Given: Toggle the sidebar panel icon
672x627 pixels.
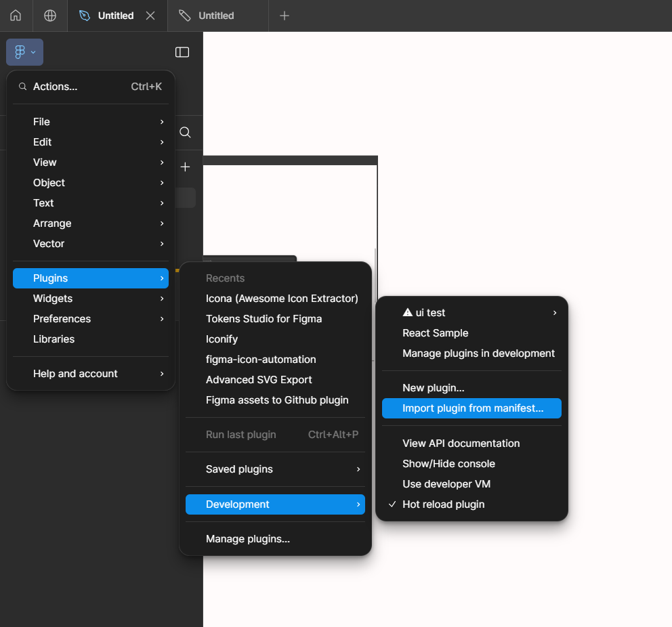Looking at the screenshot, I should coord(182,52).
